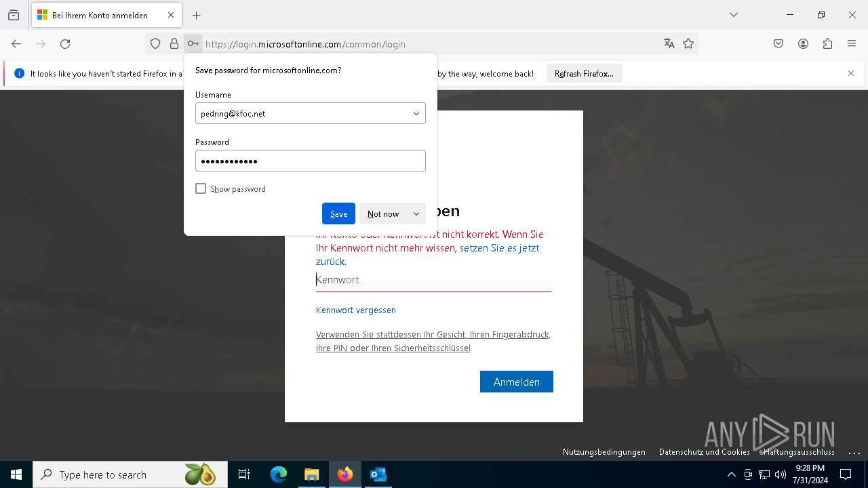Image resolution: width=868 pixels, height=488 pixels.
Task: Dismiss the Firefox notification bar
Action: (x=851, y=73)
